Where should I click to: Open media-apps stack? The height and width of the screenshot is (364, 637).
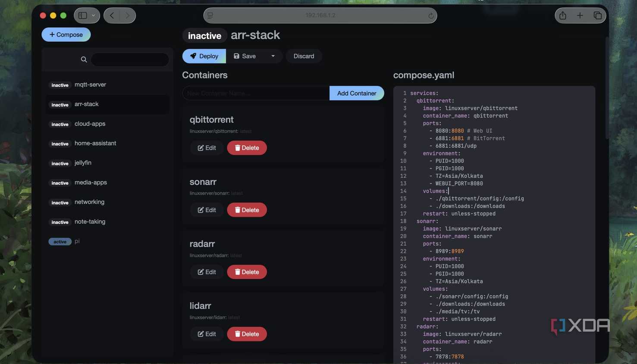click(107, 182)
